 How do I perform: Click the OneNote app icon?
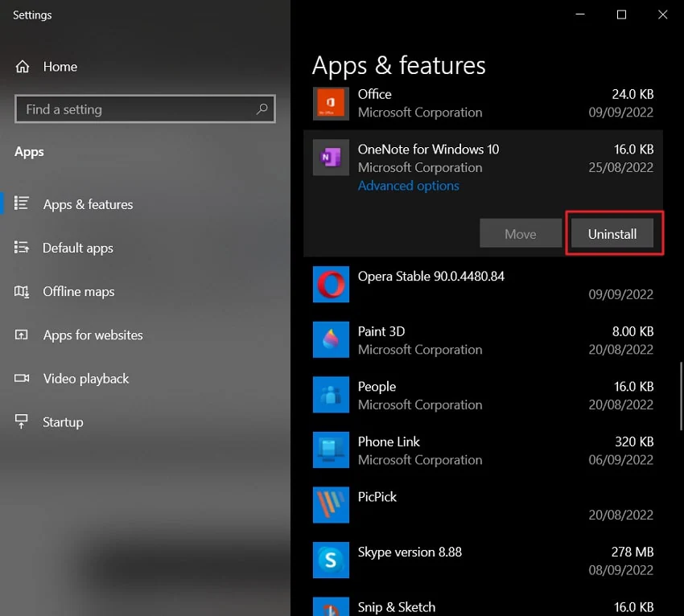pyautogui.click(x=331, y=158)
